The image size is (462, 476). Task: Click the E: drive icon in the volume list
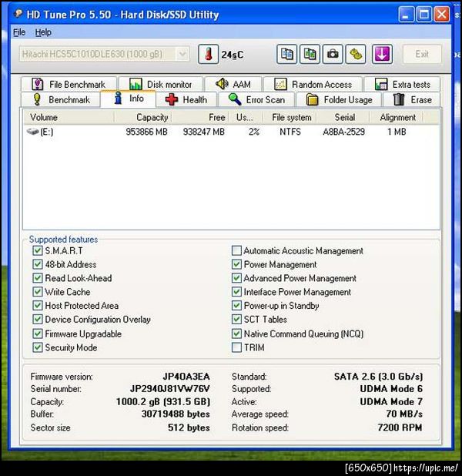click(32, 132)
